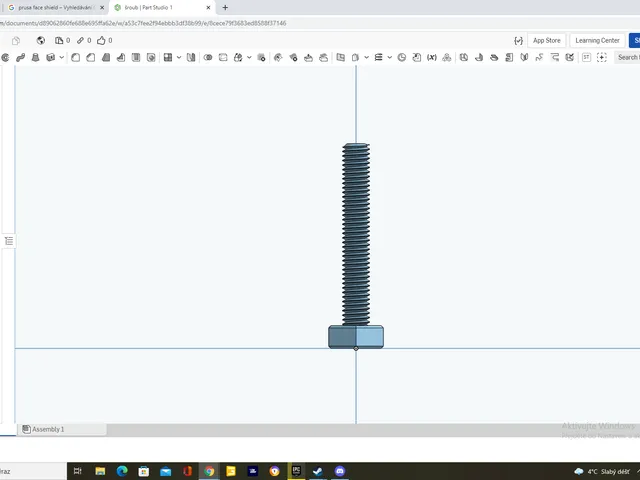The height and width of the screenshot is (480, 640).
Task: Select the Thicken tool
Action: coord(51,58)
